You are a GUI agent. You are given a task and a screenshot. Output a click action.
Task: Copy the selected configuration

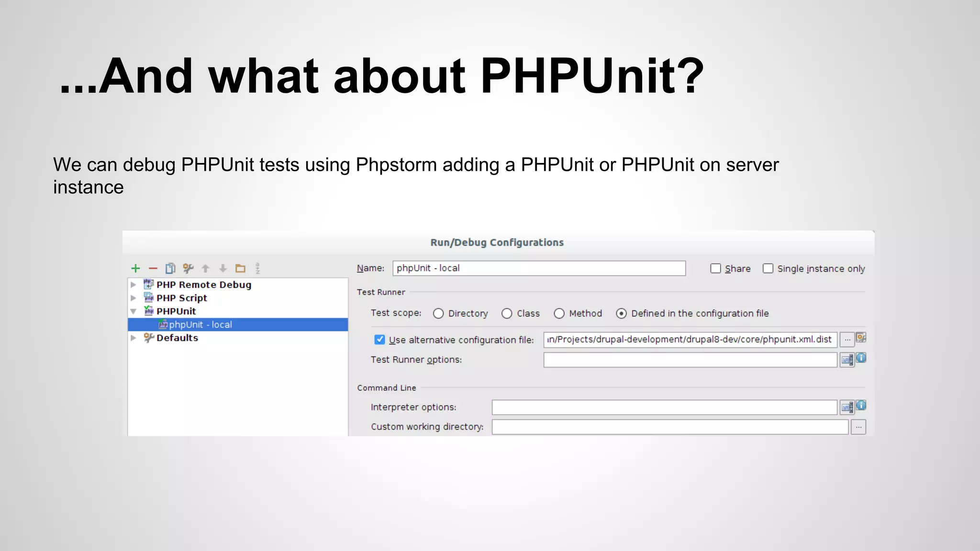click(x=170, y=268)
